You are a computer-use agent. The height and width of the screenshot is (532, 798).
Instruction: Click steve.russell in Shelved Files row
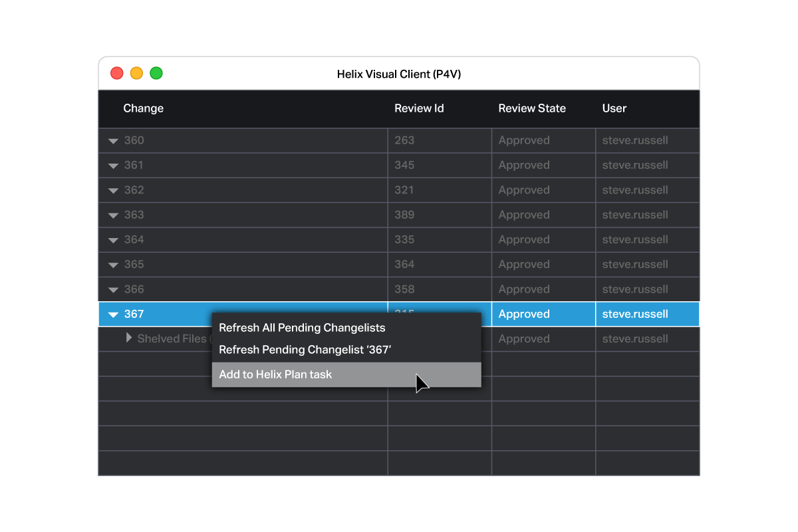coord(635,339)
